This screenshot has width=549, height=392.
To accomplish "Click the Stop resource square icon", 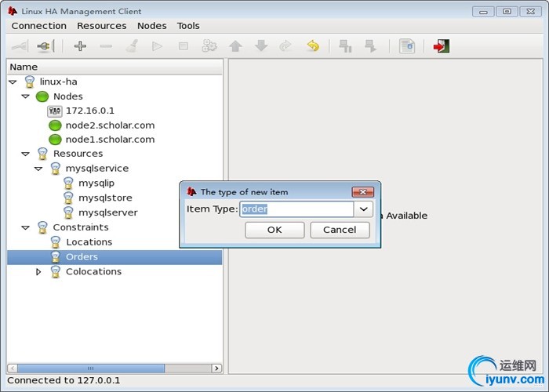I will point(183,46).
